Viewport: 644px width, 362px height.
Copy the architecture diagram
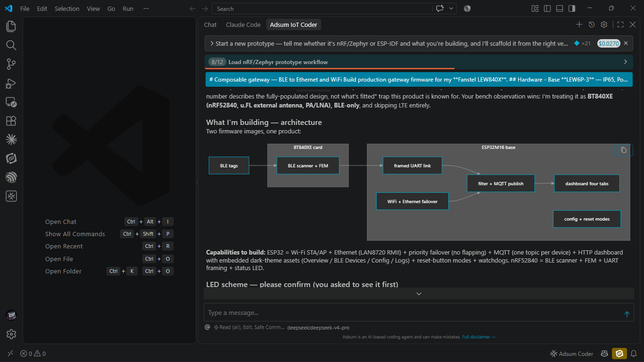pos(624,150)
